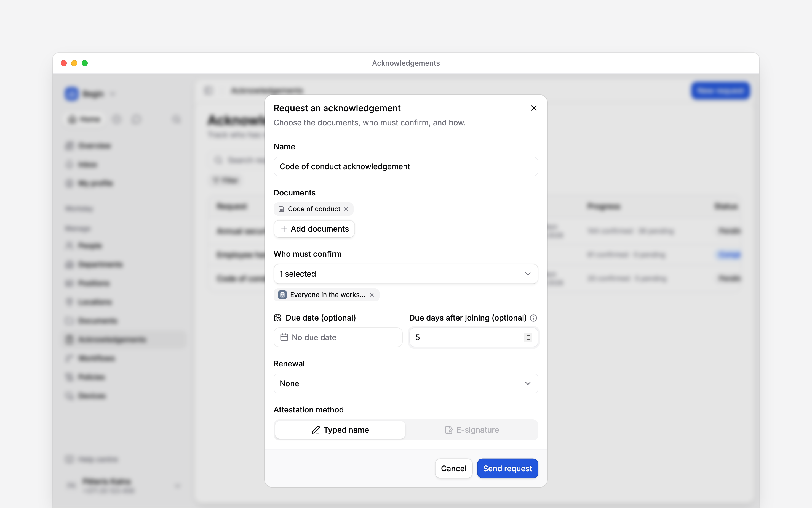Click the info icon next to Due days after joining

(x=533, y=318)
